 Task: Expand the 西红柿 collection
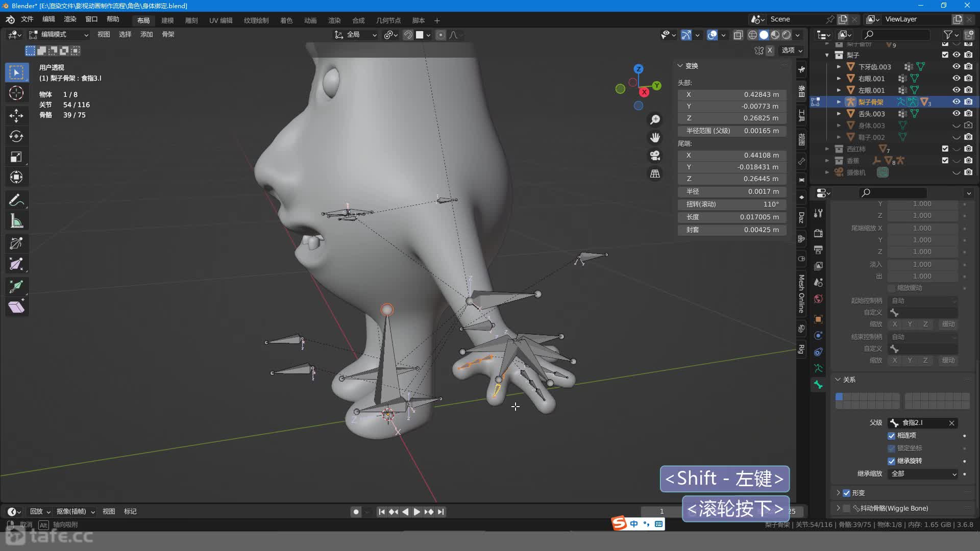pos(827,148)
